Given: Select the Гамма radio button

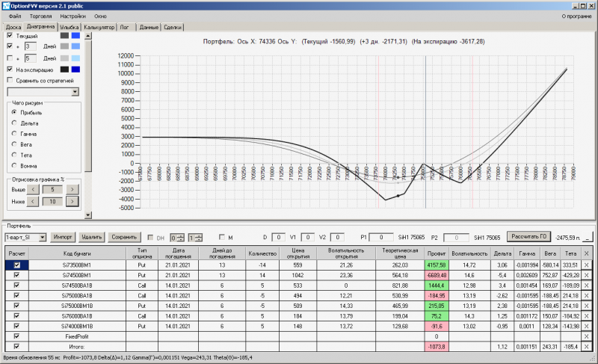Looking at the screenshot, I should (x=14, y=133).
